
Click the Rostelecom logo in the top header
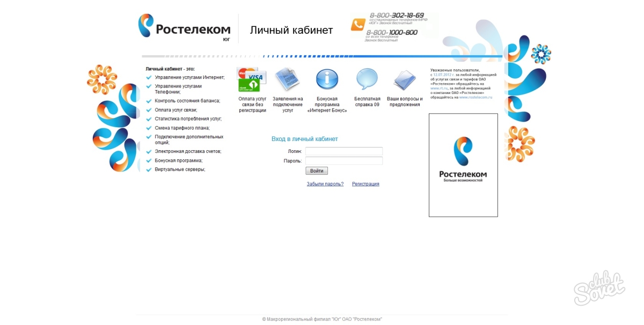(x=185, y=28)
